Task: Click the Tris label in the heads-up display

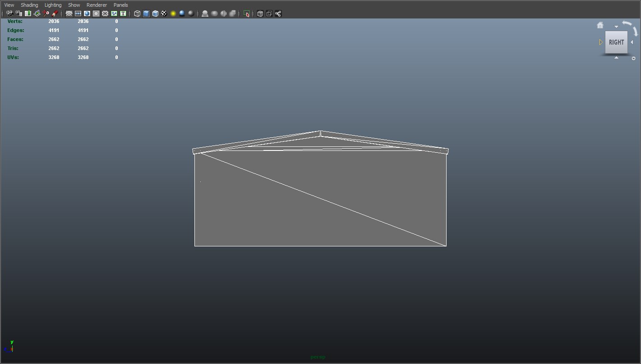Action: (x=13, y=48)
